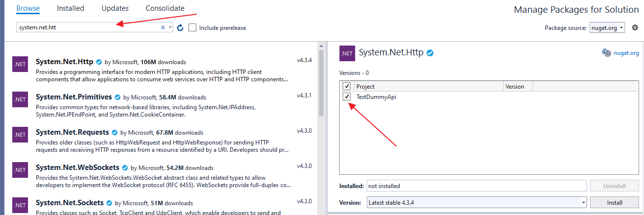Select the System.Net.Requests package title
The height and width of the screenshot is (215, 644).
pyautogui.click(x=72, y=132)
